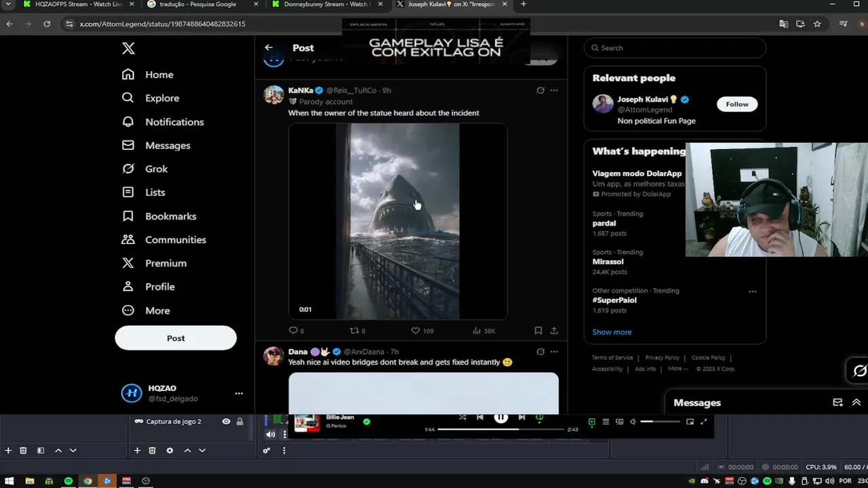868x488 pixels.
Task: Open Spotify from the Windows taskbar
Action: pyautogui.click(x=68, y=481)
